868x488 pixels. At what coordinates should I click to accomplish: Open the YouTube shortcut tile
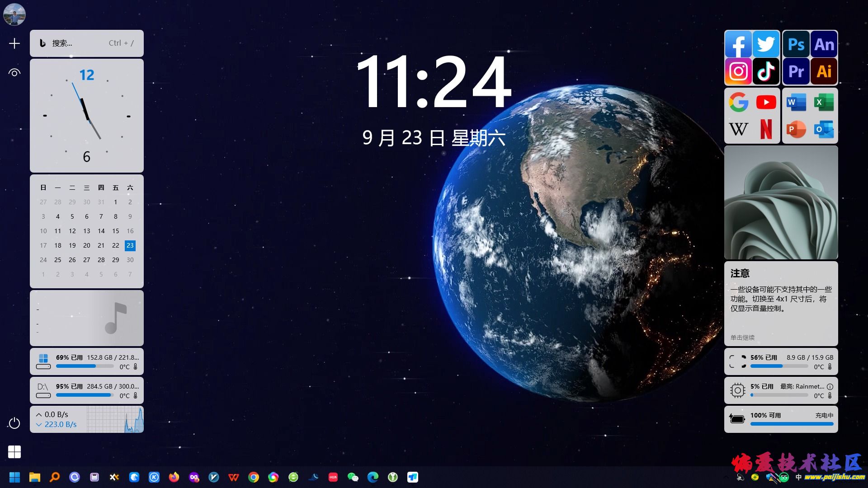coord(766,103)
